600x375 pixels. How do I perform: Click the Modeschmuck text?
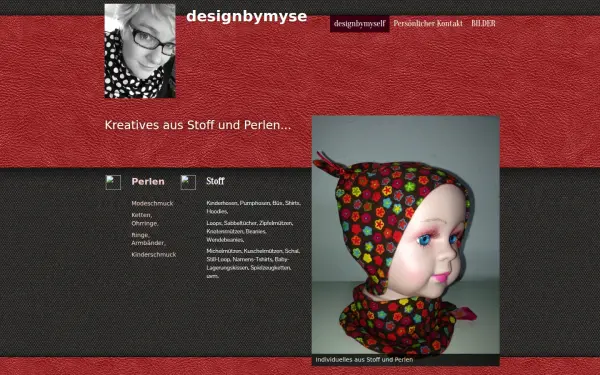(152, 204)
